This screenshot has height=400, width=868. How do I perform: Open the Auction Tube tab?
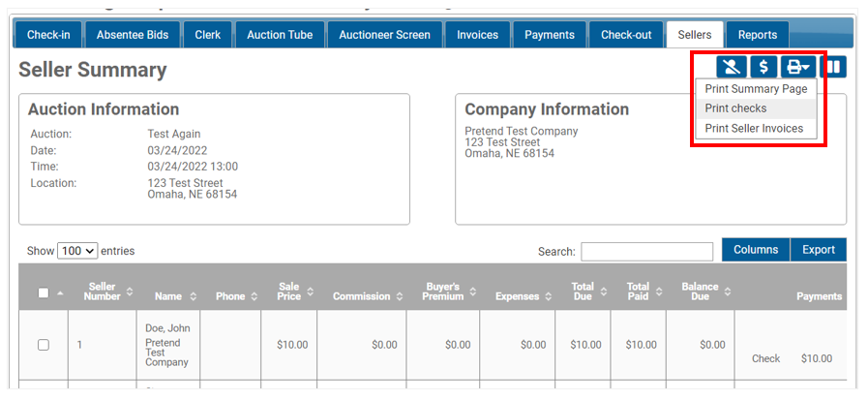click(x=280, y=35)
